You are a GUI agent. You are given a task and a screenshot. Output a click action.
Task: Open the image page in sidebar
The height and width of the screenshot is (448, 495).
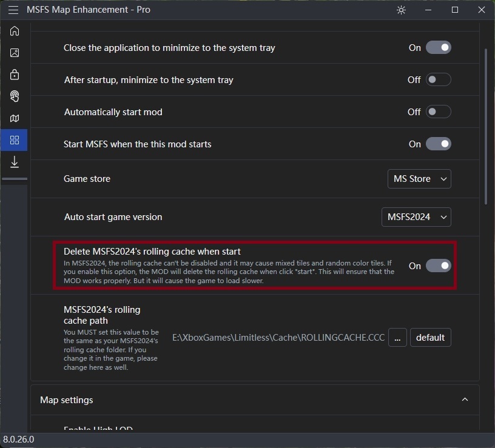(15, 53)
